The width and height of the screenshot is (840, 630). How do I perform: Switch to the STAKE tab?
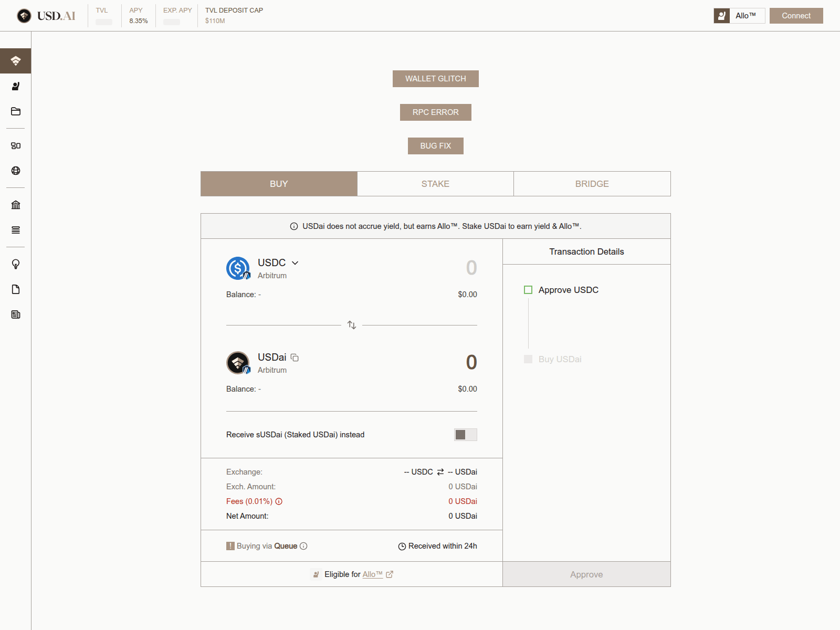[x=435, y=184]
